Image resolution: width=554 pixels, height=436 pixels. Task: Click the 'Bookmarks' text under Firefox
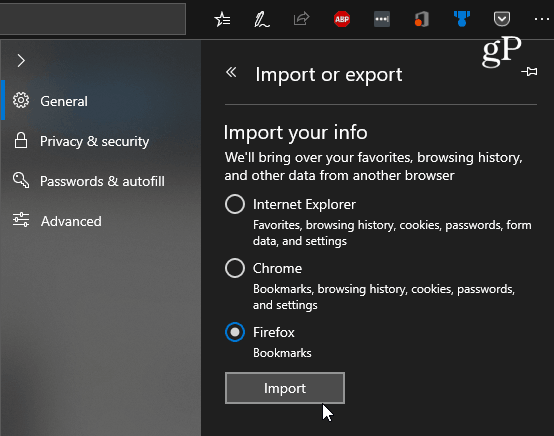[x=282, y=353]
